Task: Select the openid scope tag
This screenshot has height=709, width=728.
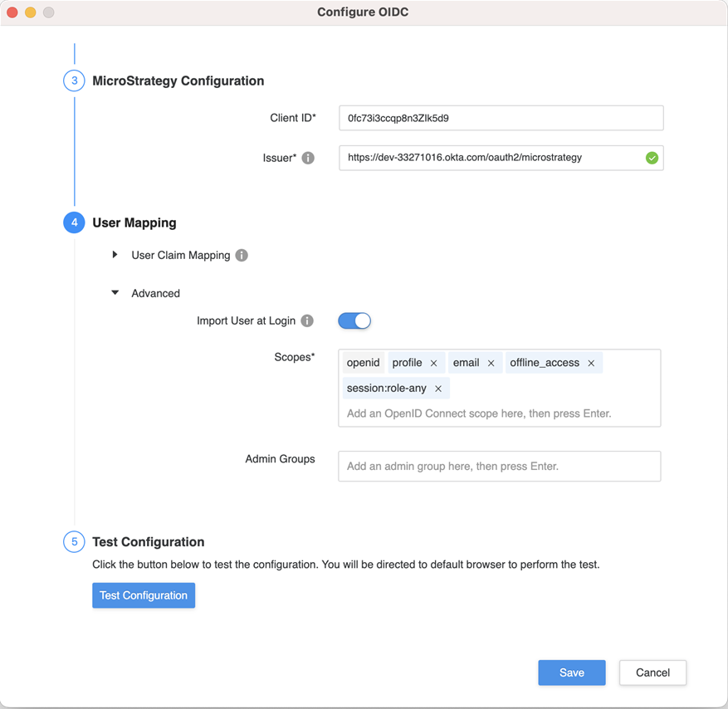Action: [x=363, y=363]
